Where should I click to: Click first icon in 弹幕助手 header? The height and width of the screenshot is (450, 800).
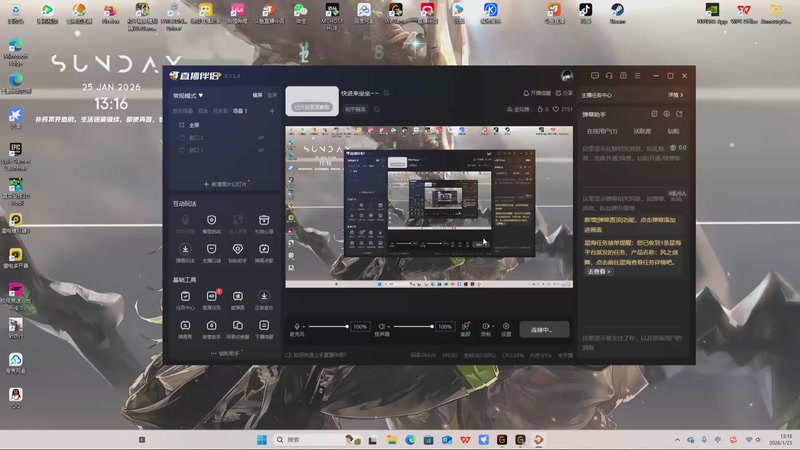654,114
